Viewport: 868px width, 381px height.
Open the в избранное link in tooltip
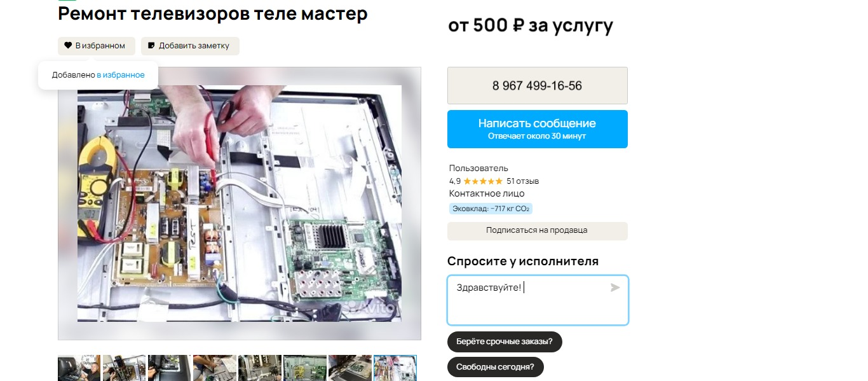[x=121, y=75]
